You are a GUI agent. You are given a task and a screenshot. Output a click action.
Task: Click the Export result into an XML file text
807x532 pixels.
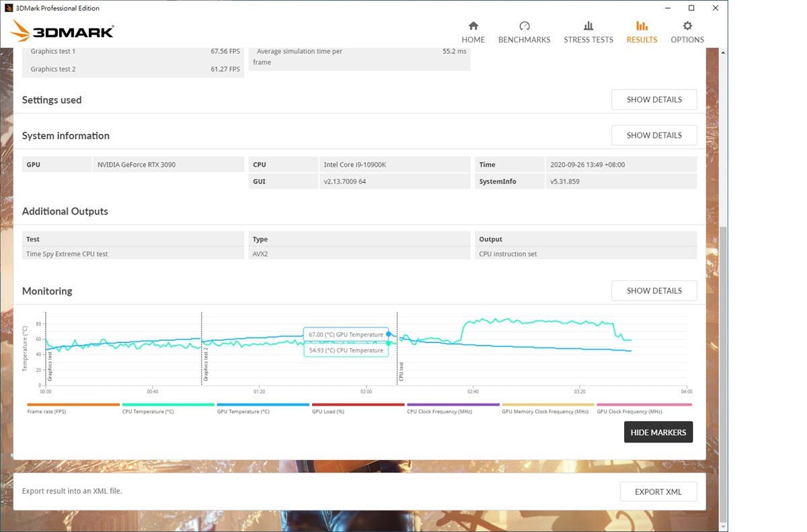(72, 491)
